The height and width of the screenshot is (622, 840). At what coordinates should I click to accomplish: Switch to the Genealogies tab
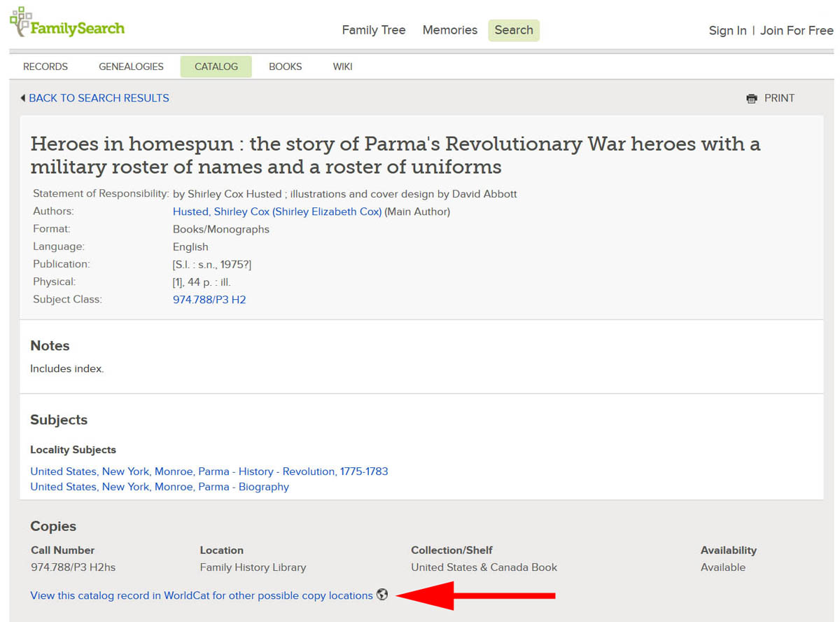131,67
